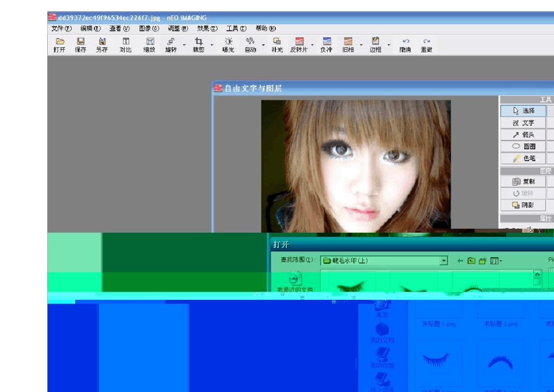The height and width of the screenshot is (392, 554).
Task: Apply the 旧相 (Old photo) effect icon
Action: click(348, 45)
